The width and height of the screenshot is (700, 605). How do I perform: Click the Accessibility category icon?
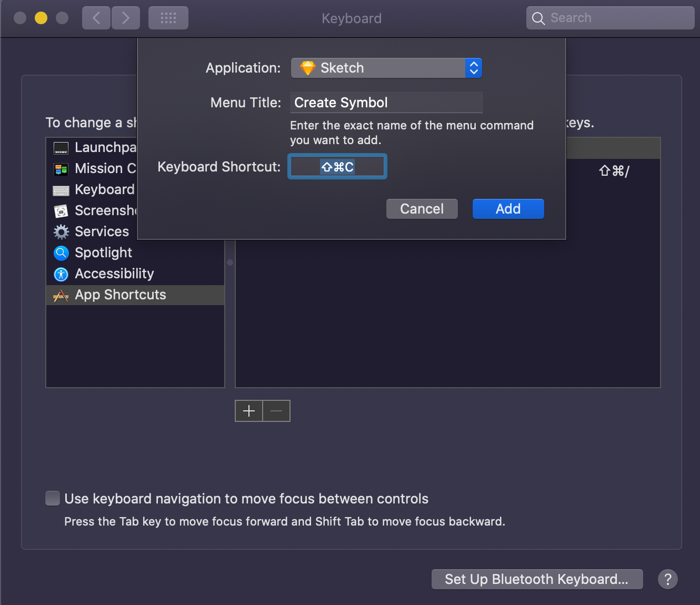[x=61, y=274]
